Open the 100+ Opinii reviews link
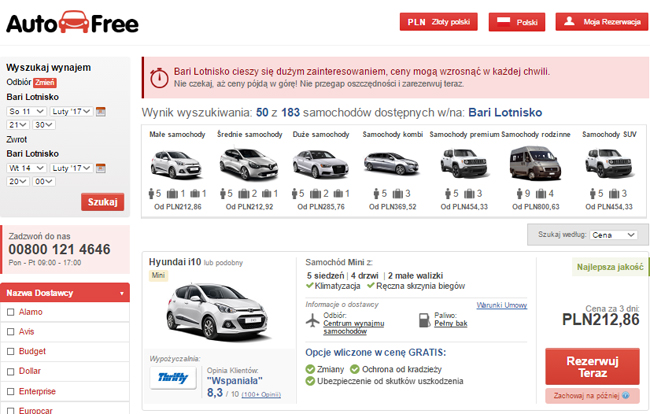This screenshot has width=650, height=414. pos(261,395)
